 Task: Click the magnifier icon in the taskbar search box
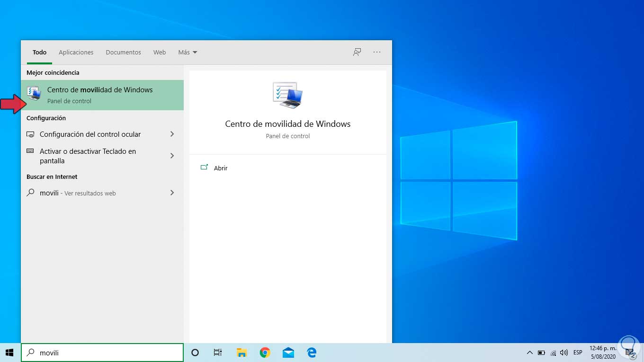click(31, 353)
